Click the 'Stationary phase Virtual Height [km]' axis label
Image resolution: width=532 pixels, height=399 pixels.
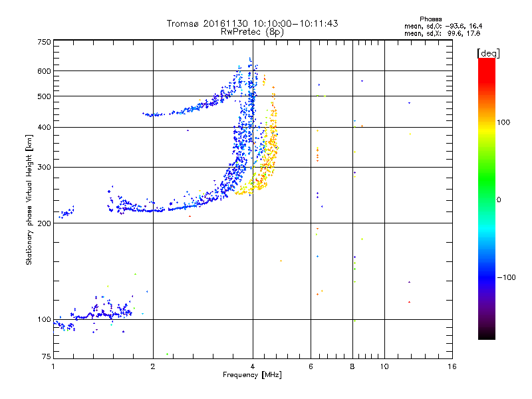click(x=29, y=199)
